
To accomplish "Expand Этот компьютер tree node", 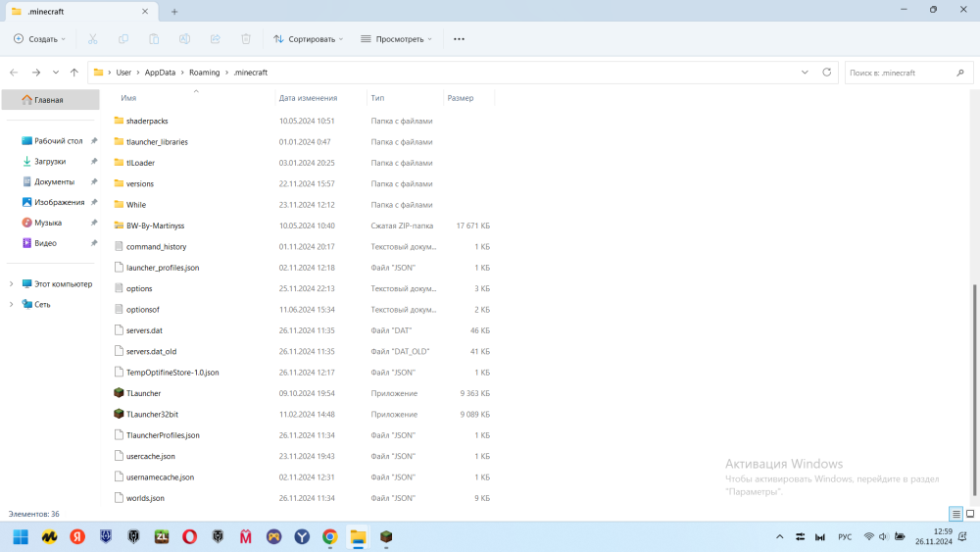I will pos(11,283).
